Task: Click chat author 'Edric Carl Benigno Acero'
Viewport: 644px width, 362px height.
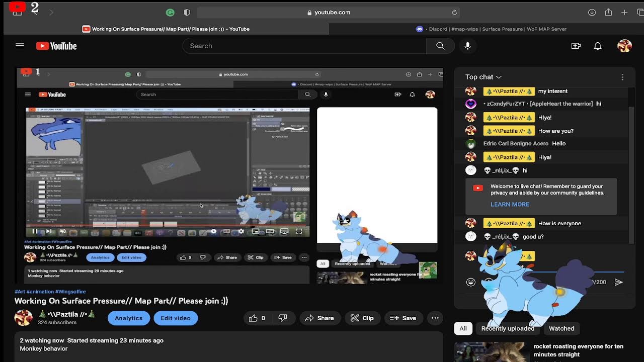Action: pyautogui.click(x=516, y=143)
